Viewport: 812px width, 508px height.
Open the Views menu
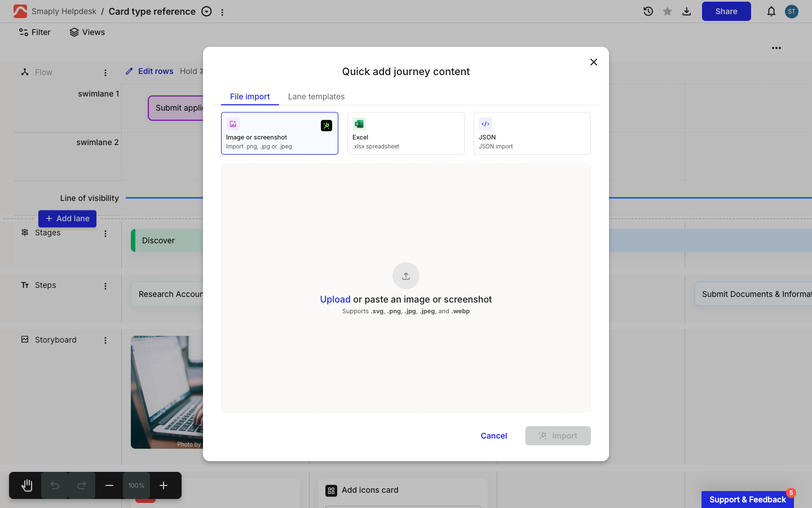tap(87, 32)
